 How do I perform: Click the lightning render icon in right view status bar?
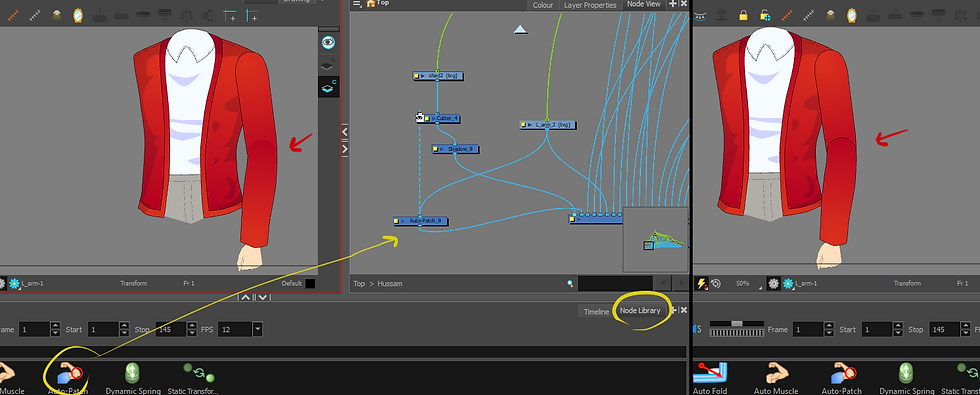click(701, 284)
